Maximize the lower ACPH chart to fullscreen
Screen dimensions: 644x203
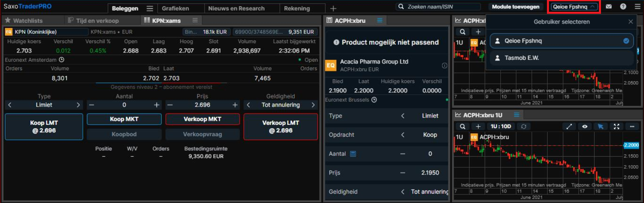[x=616, y=127]
